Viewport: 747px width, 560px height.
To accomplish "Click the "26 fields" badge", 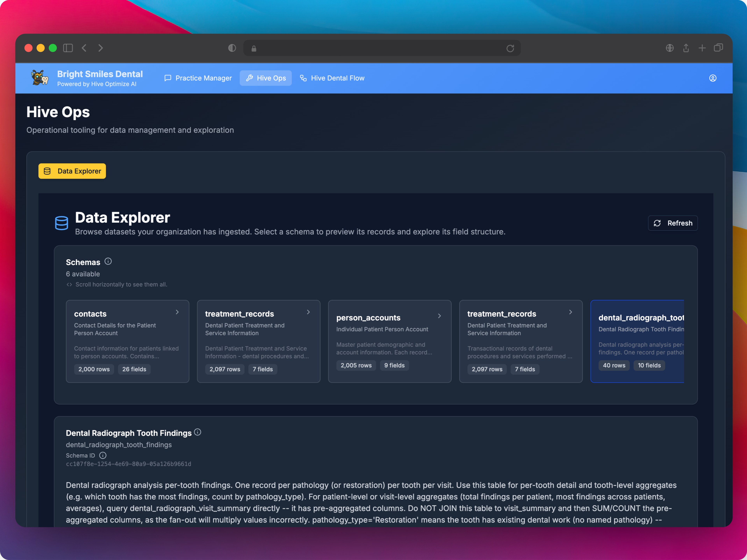I will (x=134, y=369).
